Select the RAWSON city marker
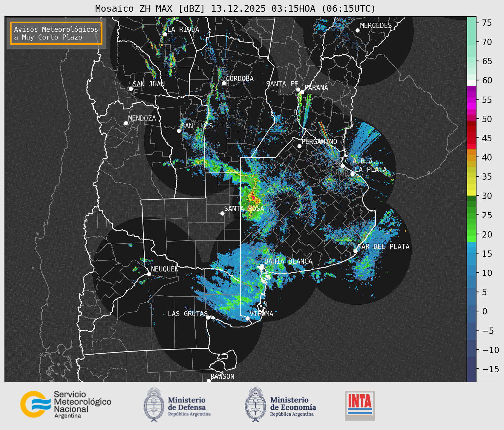The image size is (504, 430). point(209,381)
